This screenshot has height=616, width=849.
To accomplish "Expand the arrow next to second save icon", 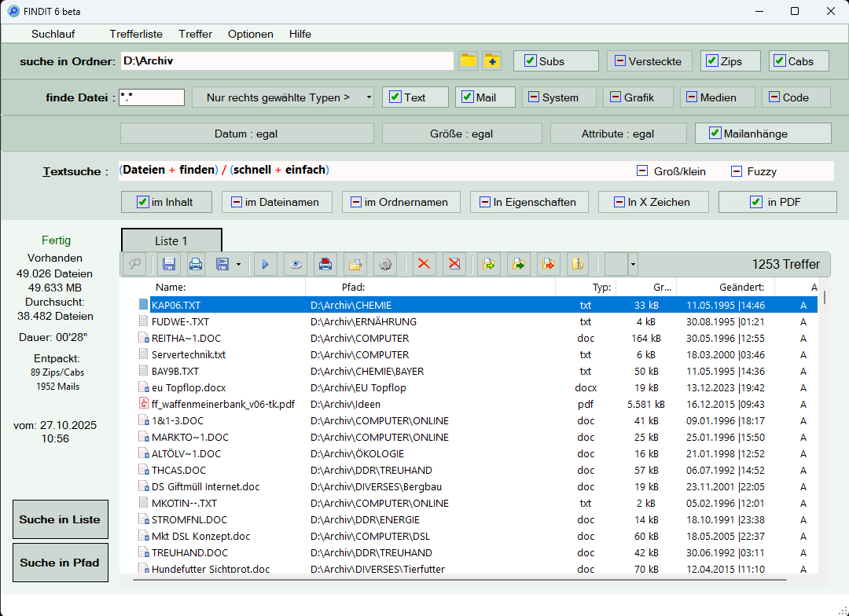I will 238,265.
